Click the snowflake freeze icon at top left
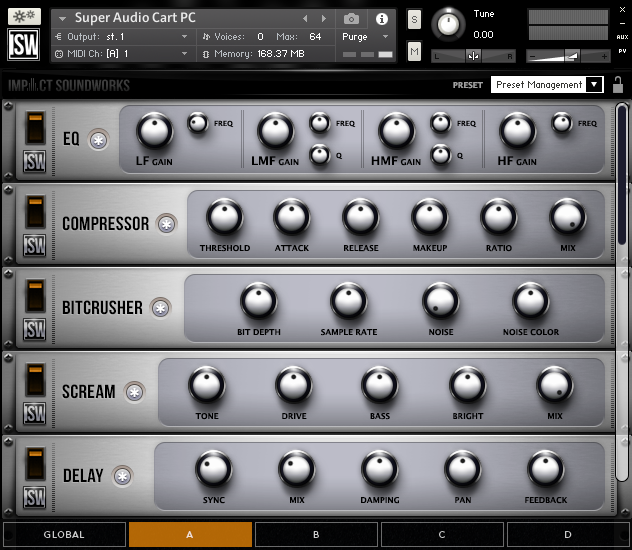The image size is (632, 550). tap(24, 17)
